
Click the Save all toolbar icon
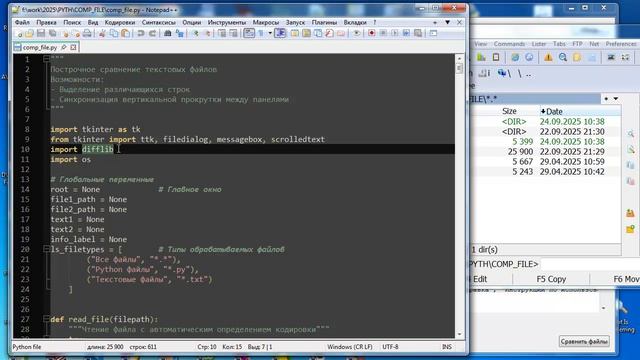pyautogui.click(x=53, y=33)
